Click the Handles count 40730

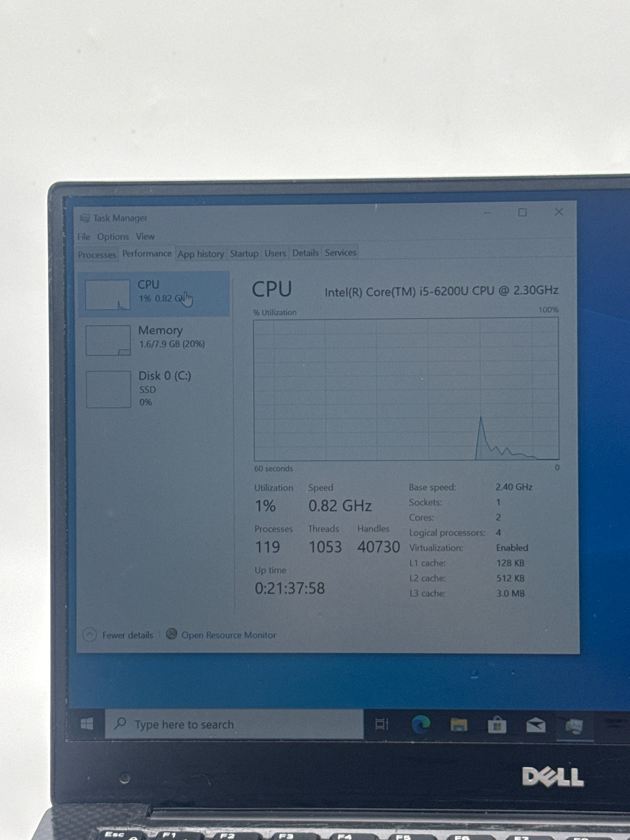coord(379,547)
